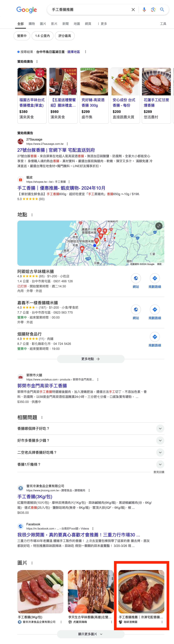Image resolution: width=174 pixels, height=644 pixels.
Task: Select 烟腸財食品行 place listing title
Action: 29,334
